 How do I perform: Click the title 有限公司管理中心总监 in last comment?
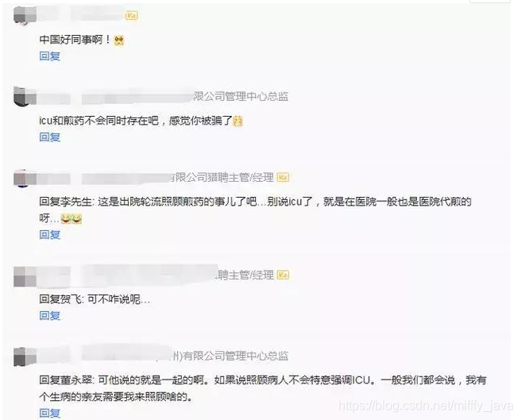point(235,356)
